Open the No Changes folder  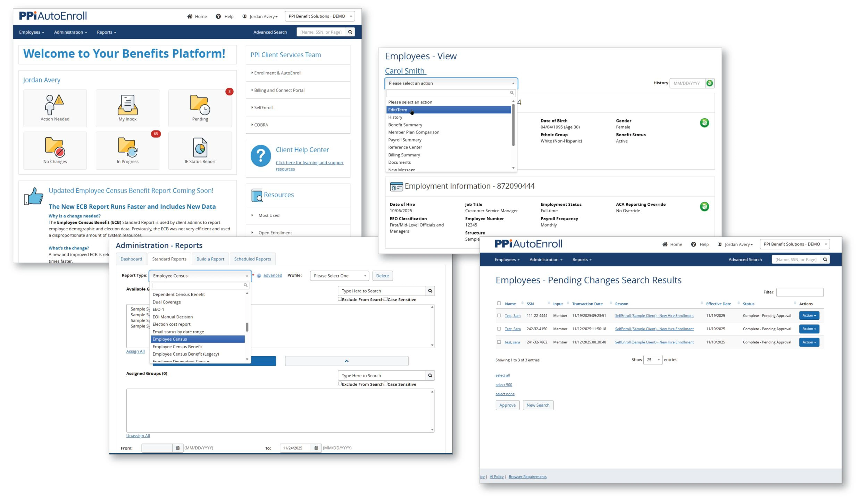pyautogui.click(x=55, y=150)
